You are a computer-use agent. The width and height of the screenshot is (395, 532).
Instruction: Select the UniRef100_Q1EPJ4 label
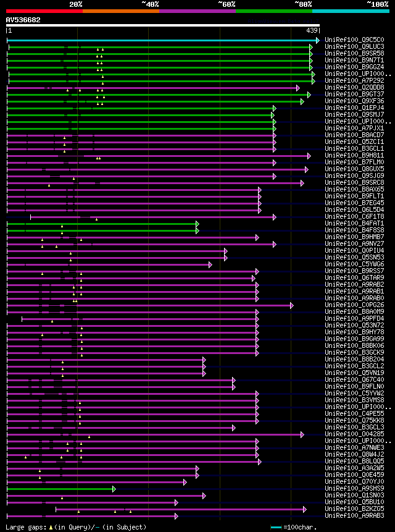coord(354,108)
